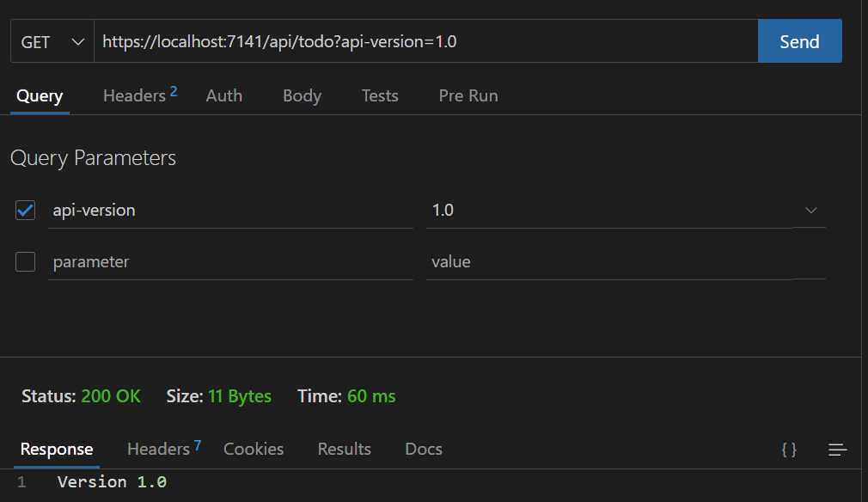868x502 pixels.
Task: Open the Tests tab
Action: point(380,95)
